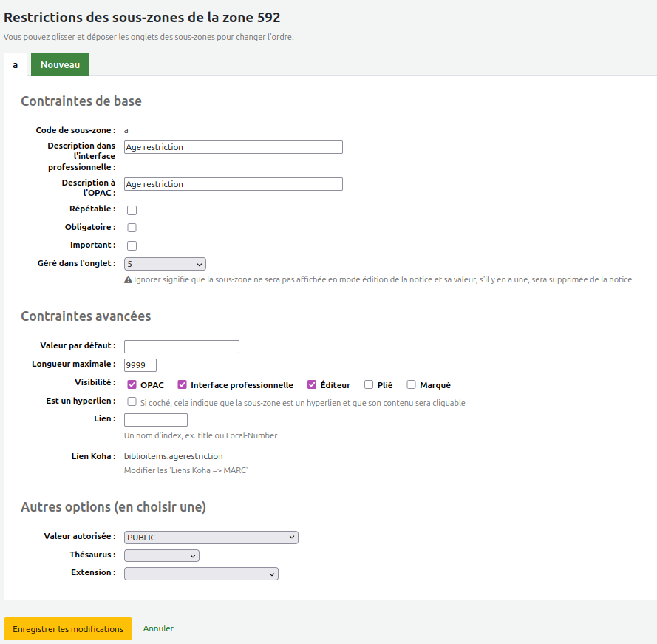Focus the Valeur par défaut field

(182, 347)
